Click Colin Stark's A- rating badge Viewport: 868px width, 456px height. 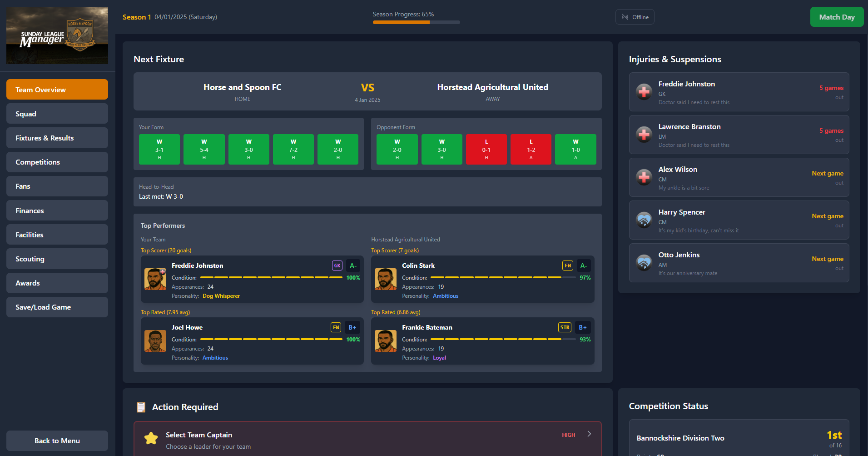coord(584,266)
